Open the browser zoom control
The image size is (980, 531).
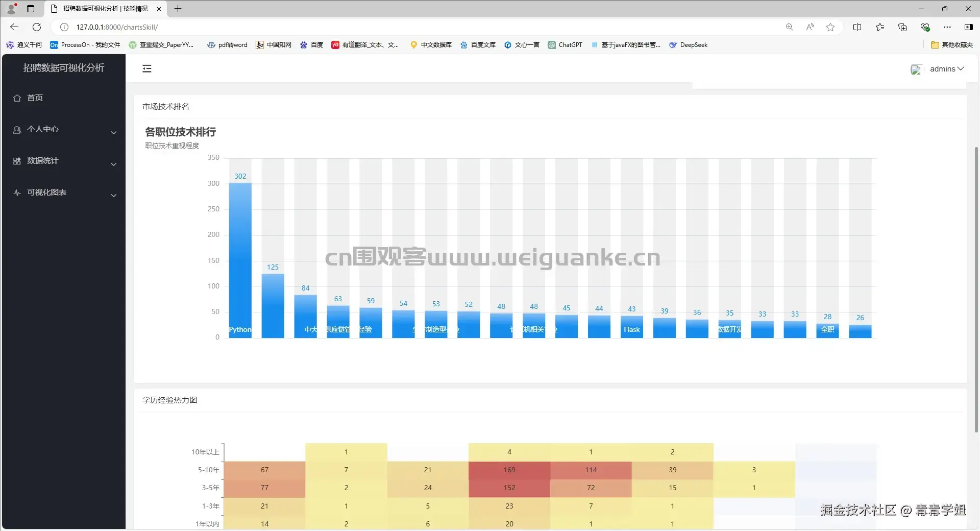pos(790,27)
